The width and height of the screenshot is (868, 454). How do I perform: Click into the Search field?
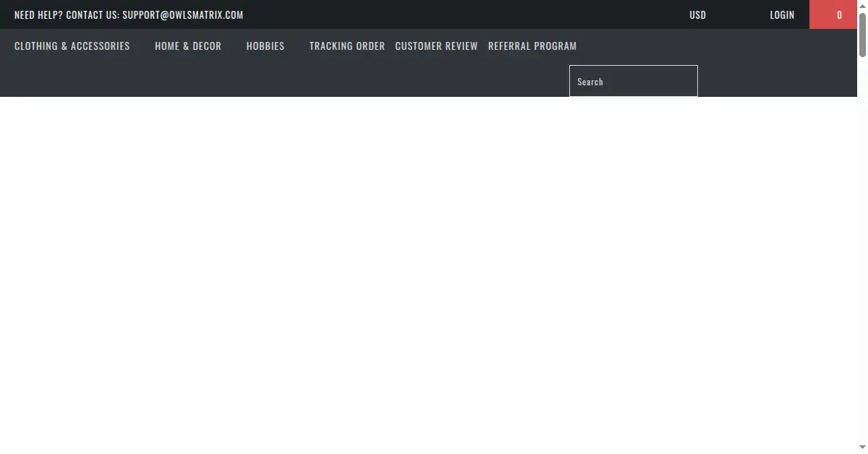634,81
